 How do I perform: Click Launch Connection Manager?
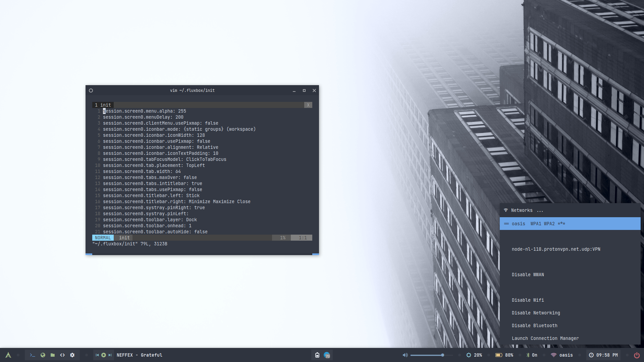pyautogui.click(x=545, y=338)
